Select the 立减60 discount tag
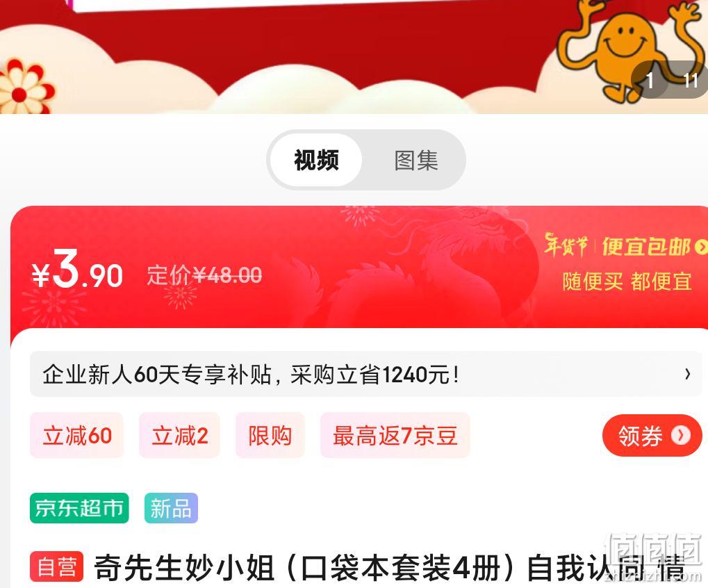Viewport: 708px width, 588px height. (76, 435)
